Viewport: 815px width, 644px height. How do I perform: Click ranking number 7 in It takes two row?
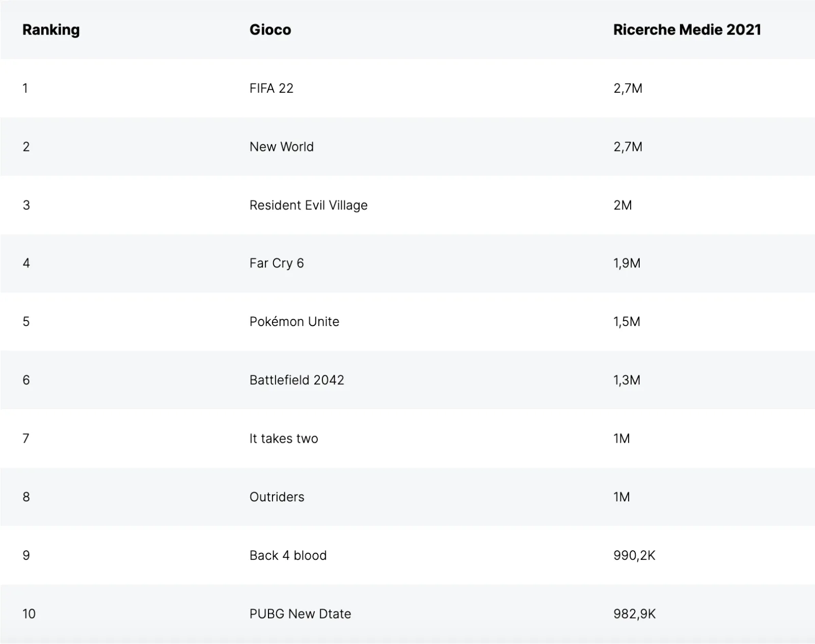[x=26, y=439]
